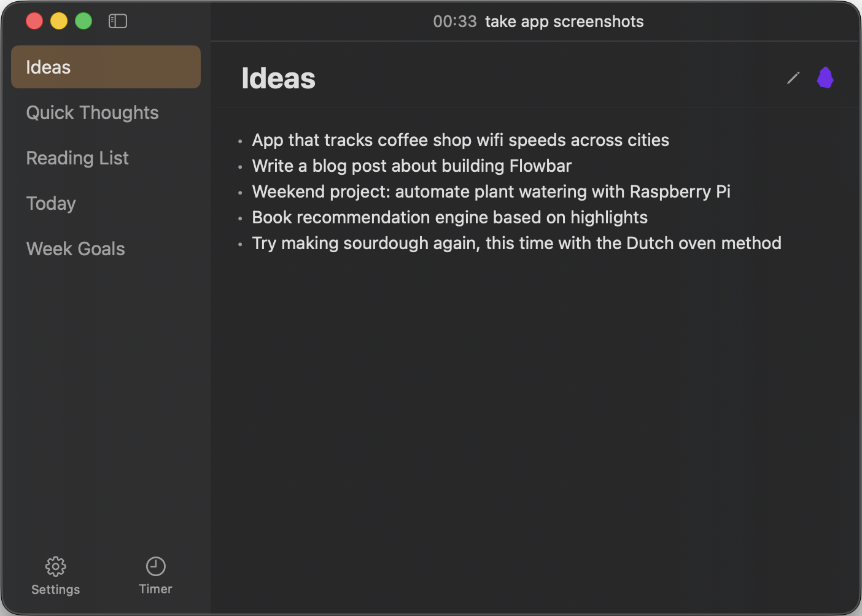Toggle the sidebar panel icon

[117, 21]
